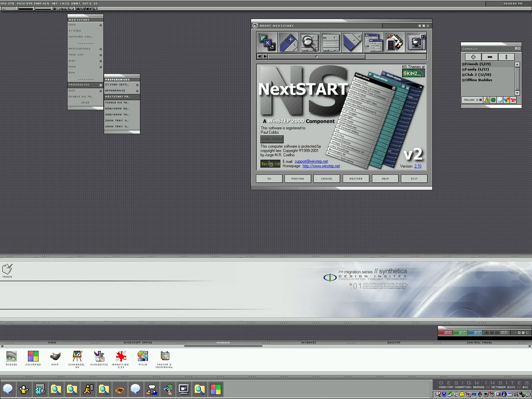Image resolution: width=532 pixels, height=399 pixels.
Task: Choose Run in the NextSTART menu
Action: click(x=85, y=73)
